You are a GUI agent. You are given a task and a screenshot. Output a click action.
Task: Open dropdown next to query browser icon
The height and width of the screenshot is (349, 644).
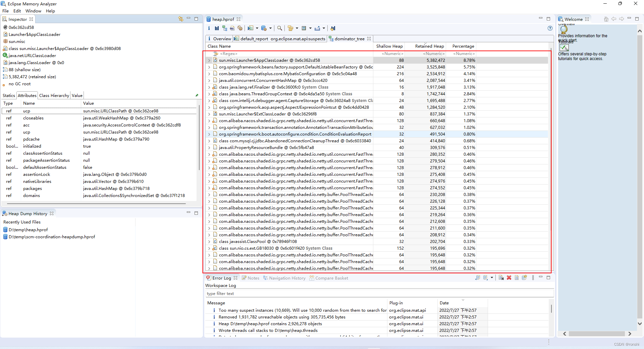click(x=270, y=28)
